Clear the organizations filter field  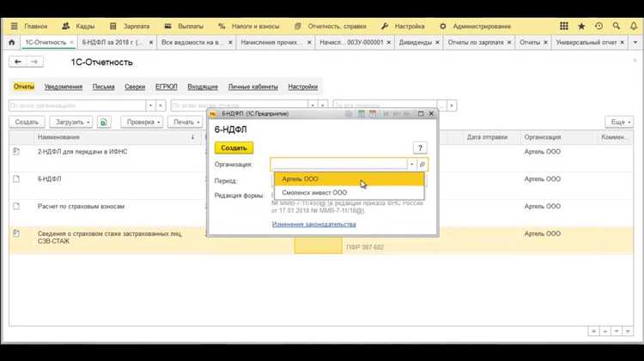(161, 105)
